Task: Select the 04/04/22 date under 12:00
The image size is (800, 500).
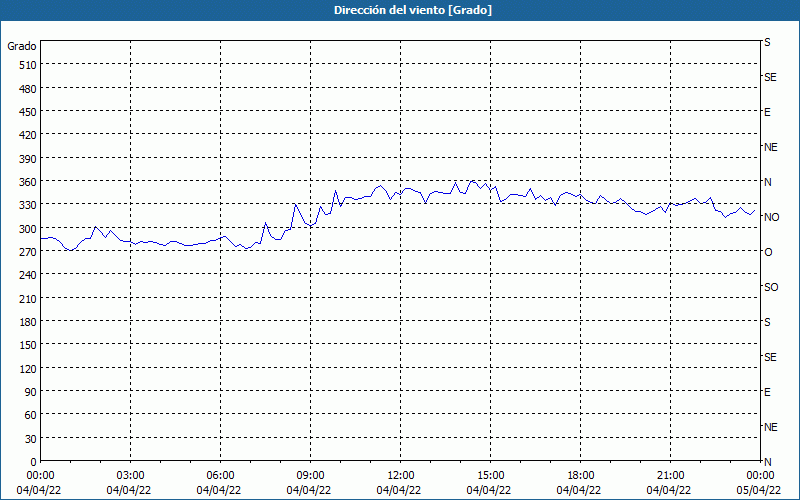Action: 398,490
